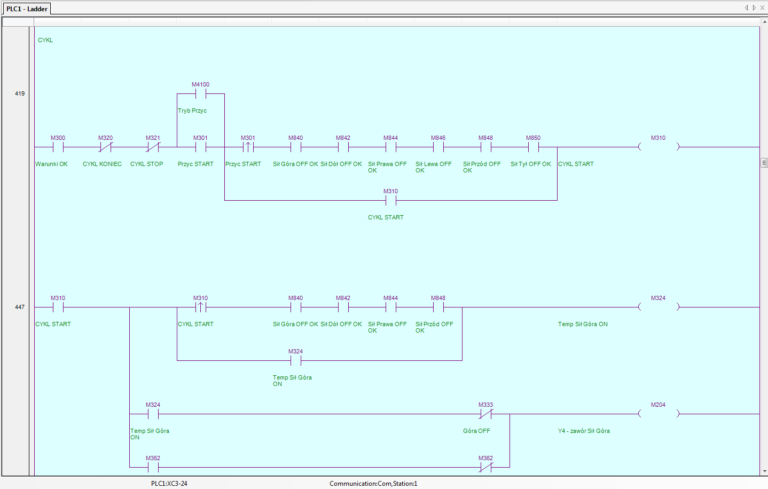Click the M321 "CYKL STOP" normally-closed contact

(x=153, y=147)
